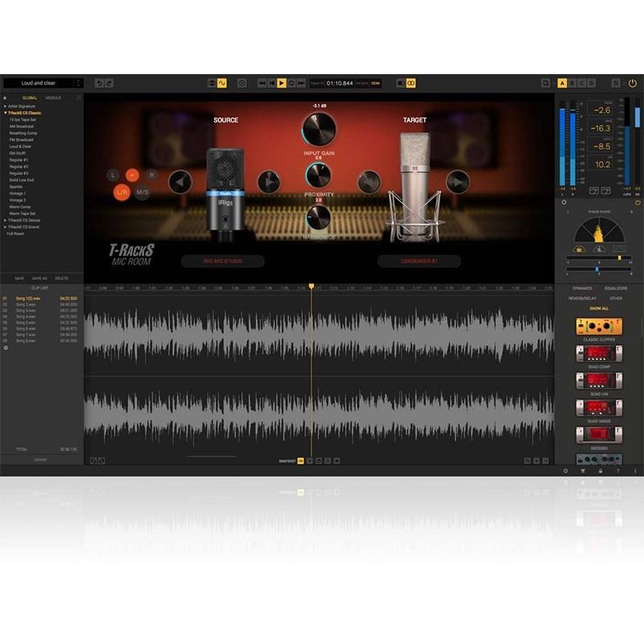The width and height of the screenshot is (644, 644).
Task: Click the undo arrow in the toolbar
Action: click(x=97, y=82)
